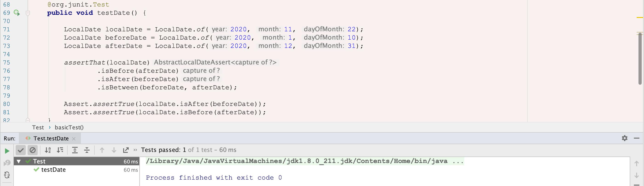Fold the testDate method using gutter marker
This screenshot has width=644, height=186.
pos(28,13)
